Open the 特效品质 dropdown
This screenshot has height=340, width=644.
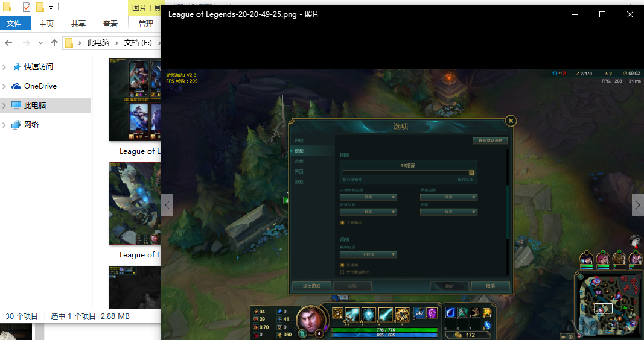[368, 212]
